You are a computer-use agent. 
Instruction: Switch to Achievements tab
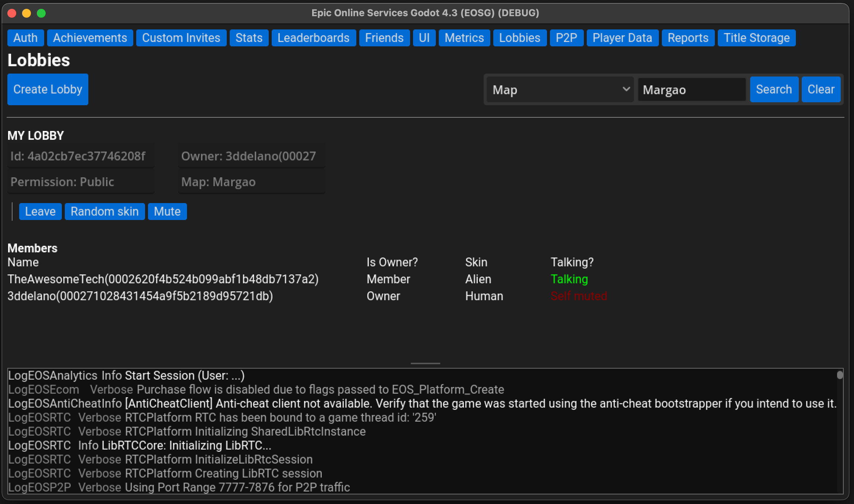(90, 38)
